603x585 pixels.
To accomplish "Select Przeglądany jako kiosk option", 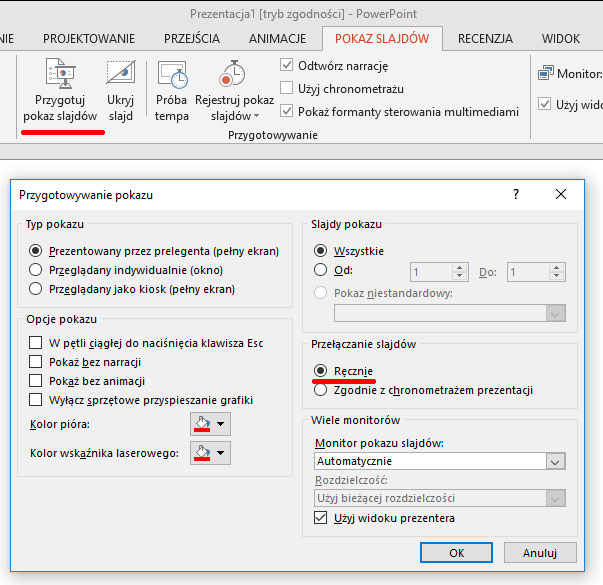I will tap(35, 288).
